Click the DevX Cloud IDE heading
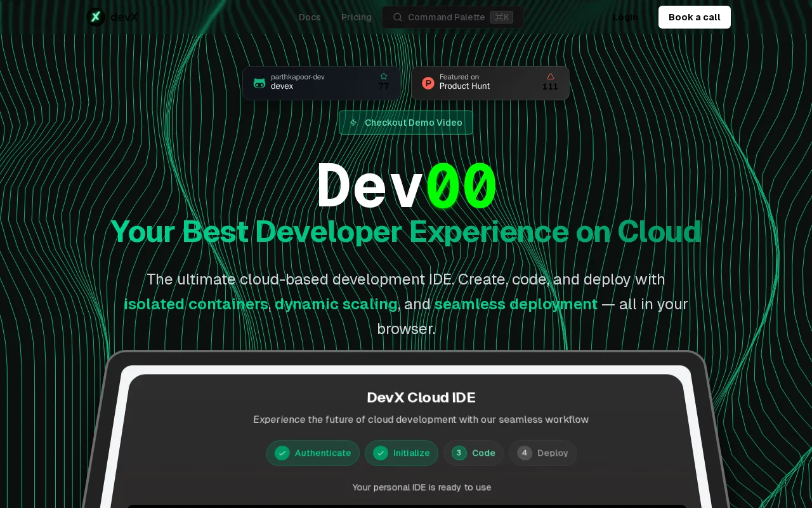 (421, 398)
